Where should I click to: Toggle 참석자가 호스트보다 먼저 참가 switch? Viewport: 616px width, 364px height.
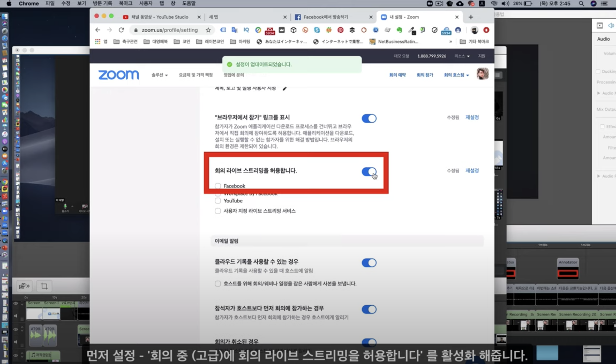pos(369,309)
